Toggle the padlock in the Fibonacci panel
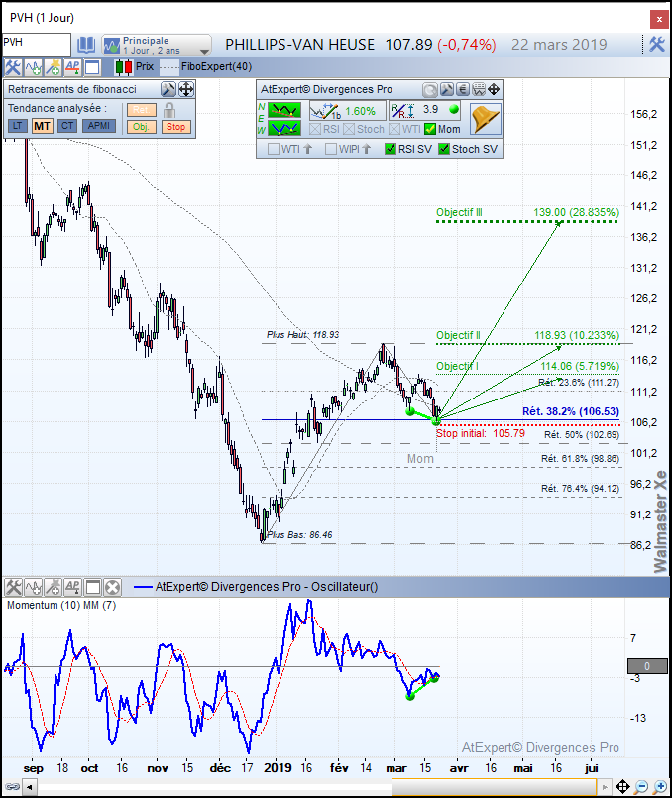 click(x=169, y=110)
